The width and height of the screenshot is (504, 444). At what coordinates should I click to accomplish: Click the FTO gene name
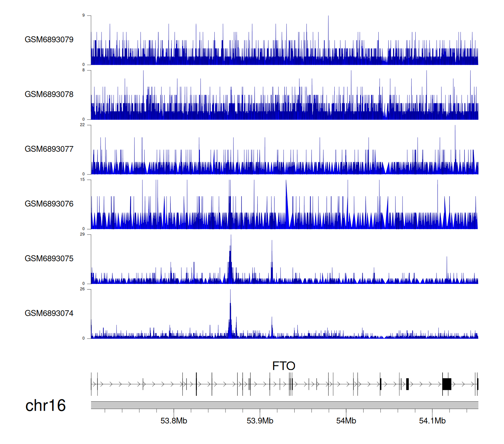click(284, 366)
